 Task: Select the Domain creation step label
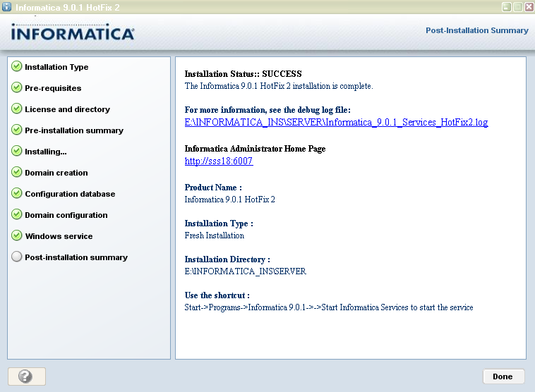point(56,173)
